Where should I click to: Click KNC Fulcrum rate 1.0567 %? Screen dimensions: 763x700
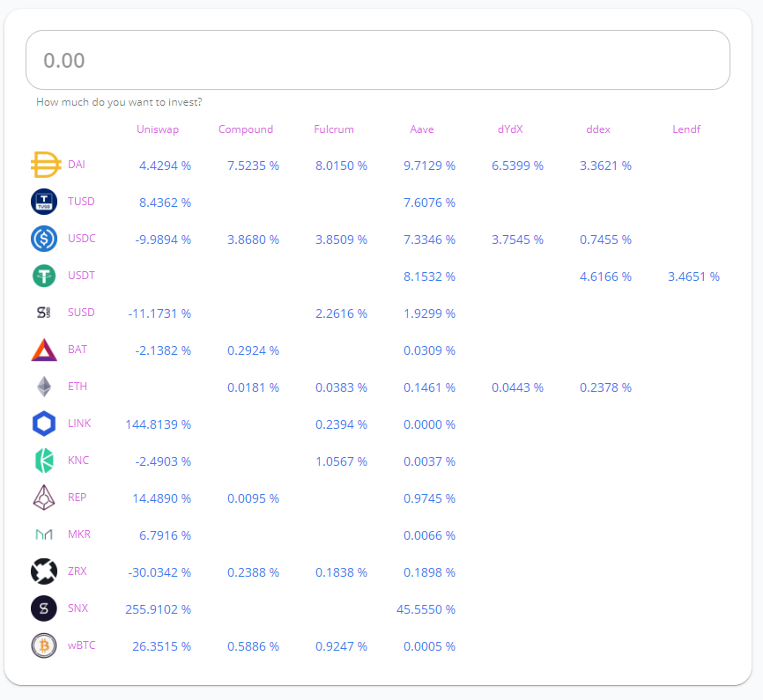(x=341, y=461)
